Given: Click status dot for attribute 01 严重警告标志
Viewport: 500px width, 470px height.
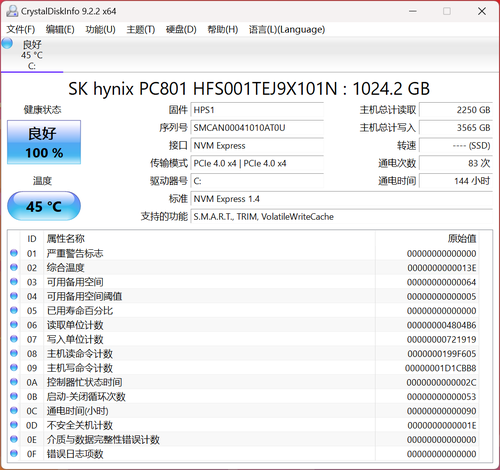Looking at the screenshot, I should pos(14,253).
